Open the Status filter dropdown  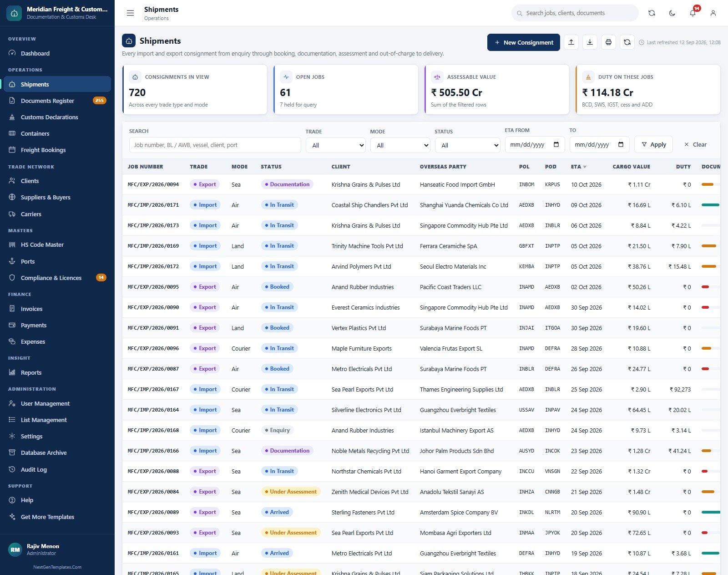(x=468, y=145)
